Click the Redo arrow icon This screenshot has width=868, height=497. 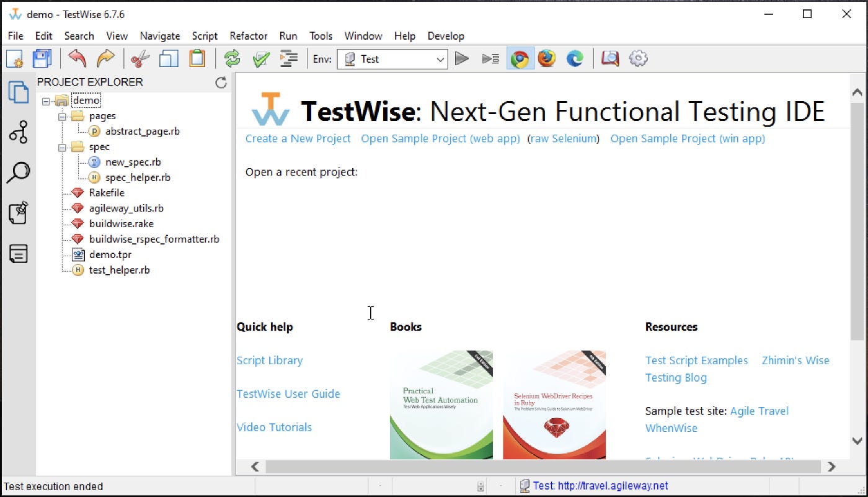coord(106,59)
